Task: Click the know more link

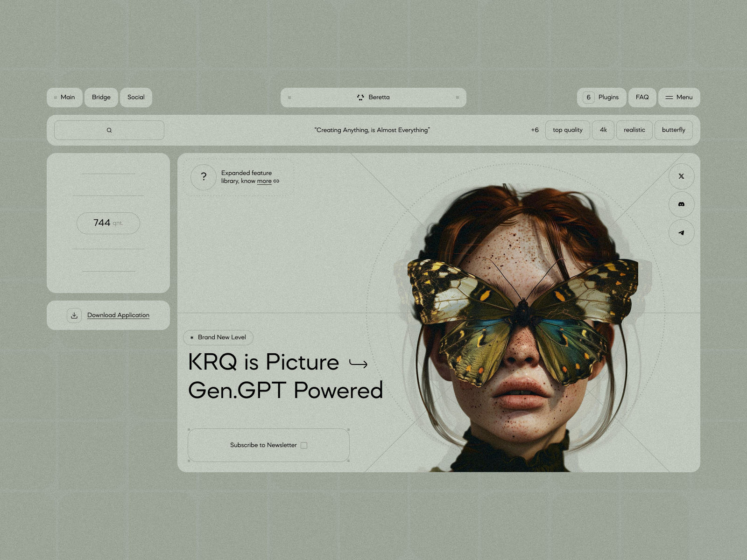Action: click(264, 181)
